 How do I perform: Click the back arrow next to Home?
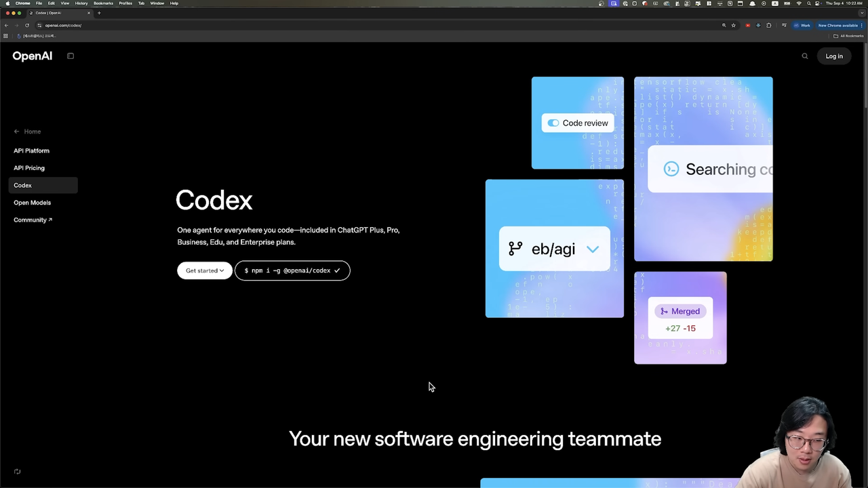17,131
